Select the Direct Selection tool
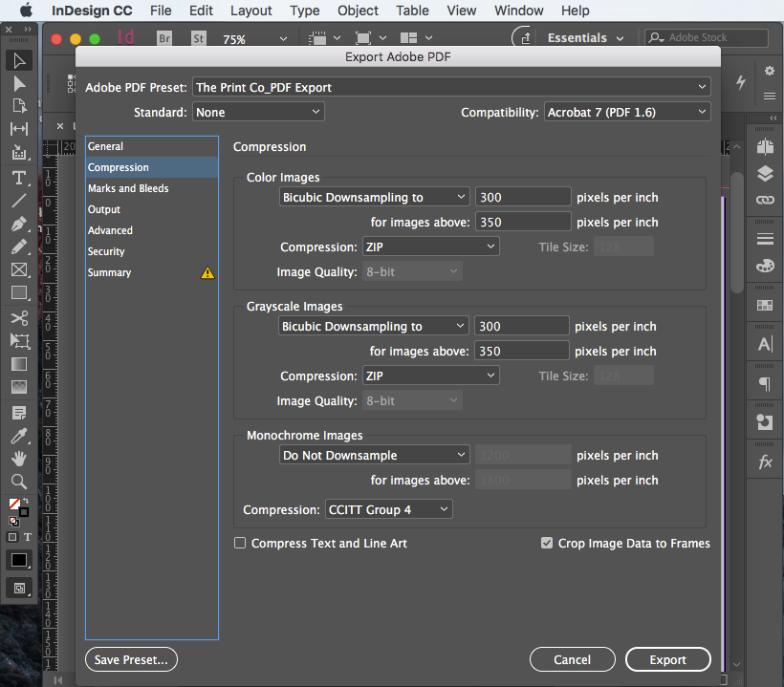Screen dimensions: 784x687 point(19,83)
